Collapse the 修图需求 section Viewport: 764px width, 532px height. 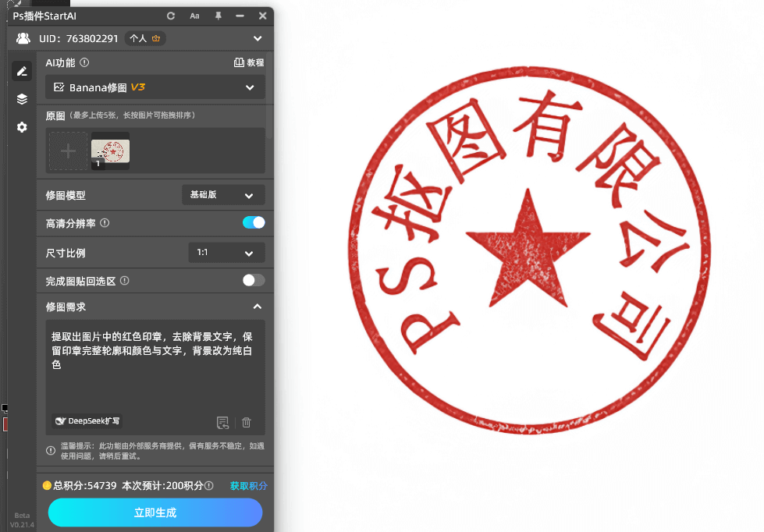[257, 307]
